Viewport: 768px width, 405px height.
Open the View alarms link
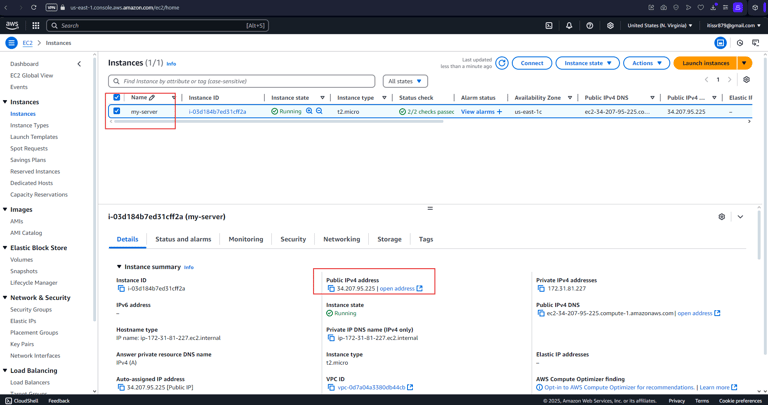tap(478, 112)
